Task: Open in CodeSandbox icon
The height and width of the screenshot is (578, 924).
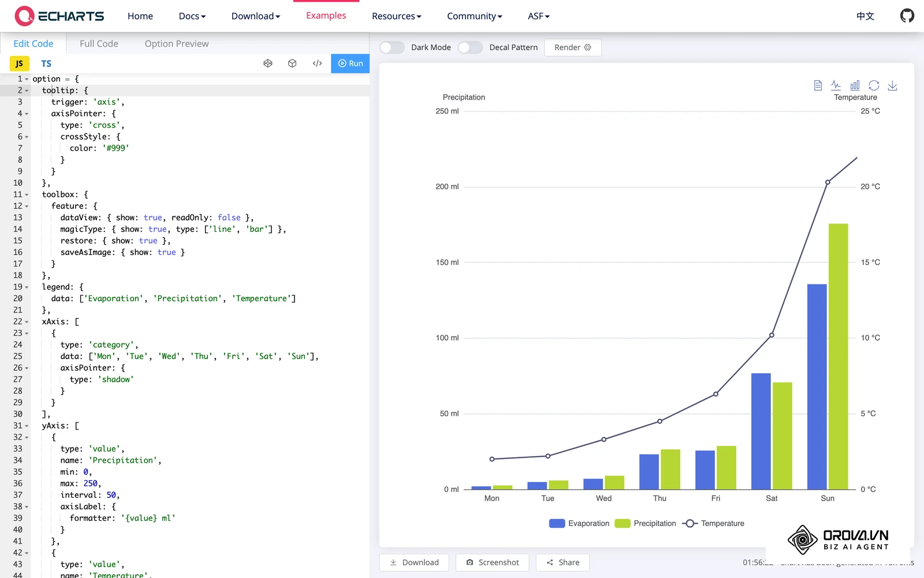Action: [268, 64]
